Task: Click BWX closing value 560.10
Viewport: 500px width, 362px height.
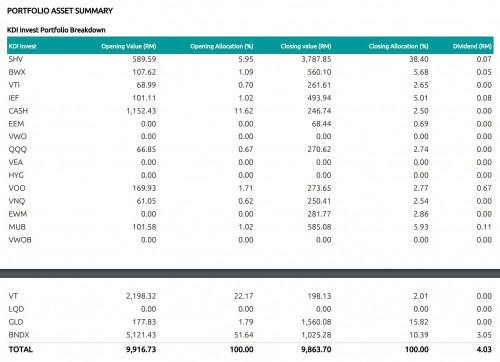Action: pos(319,72)
